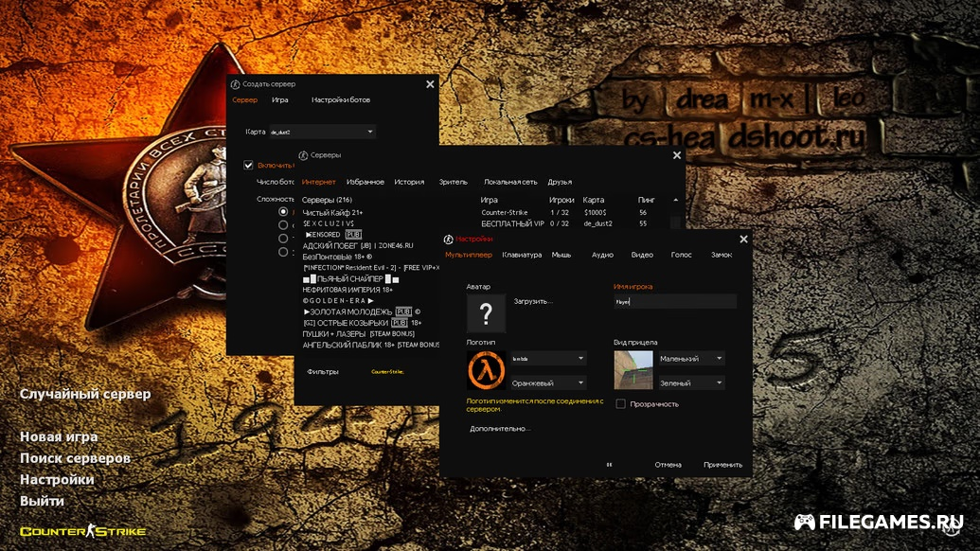Switch to the Сервер tab
The height and width of the screenshot is (551, 980).
pyautogui.click(x=245, y=100)
